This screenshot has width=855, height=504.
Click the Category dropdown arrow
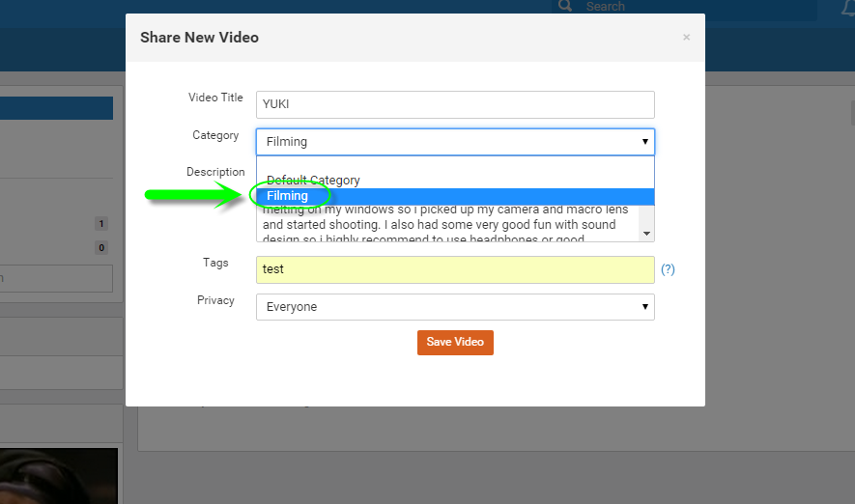(645, 142)
